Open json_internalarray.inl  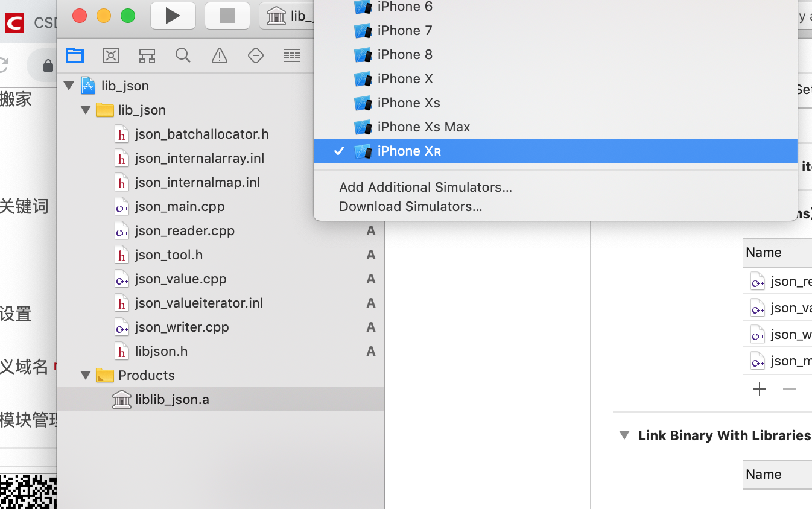200,158
